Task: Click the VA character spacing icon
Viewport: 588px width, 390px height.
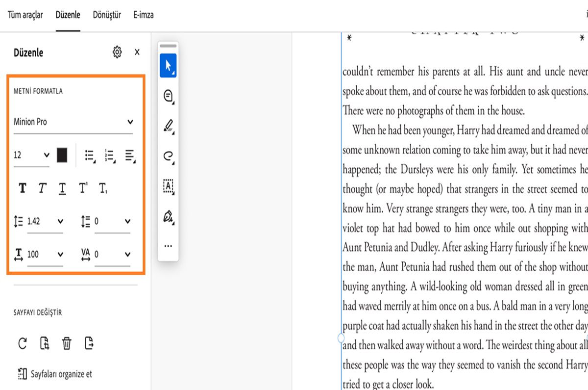Action: pyautogui.click(x=86, y=254)
